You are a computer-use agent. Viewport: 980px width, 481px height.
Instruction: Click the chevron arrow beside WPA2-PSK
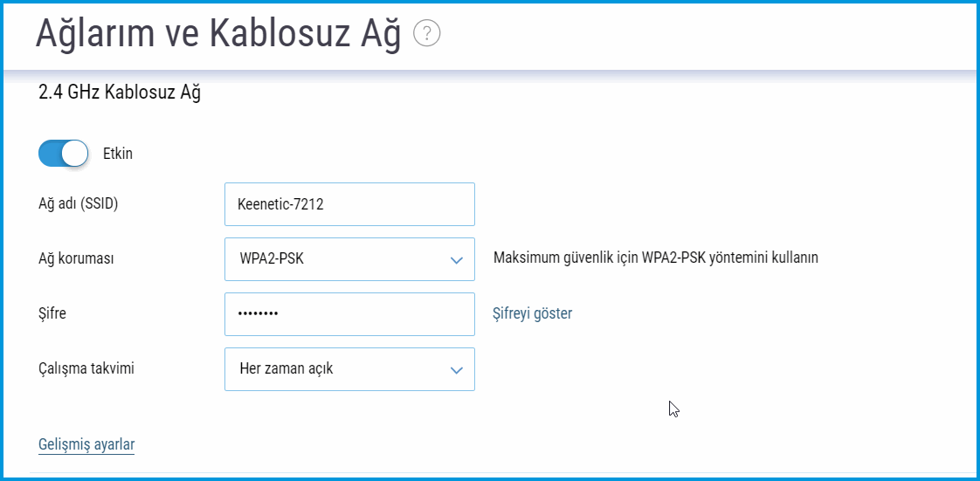point(456,260)
